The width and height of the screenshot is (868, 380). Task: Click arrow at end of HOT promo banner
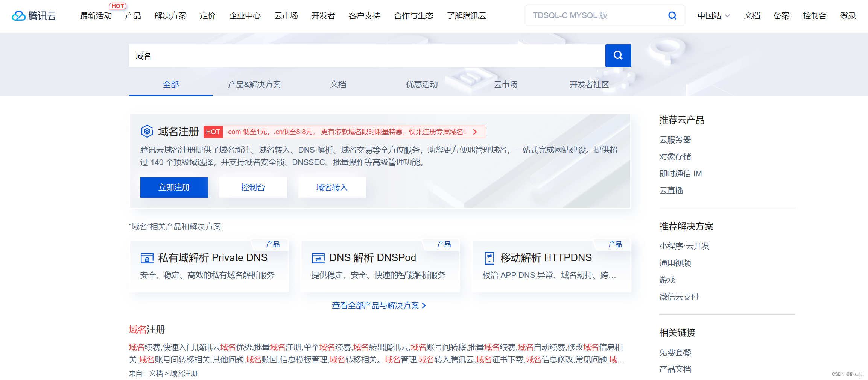(475, 132)
